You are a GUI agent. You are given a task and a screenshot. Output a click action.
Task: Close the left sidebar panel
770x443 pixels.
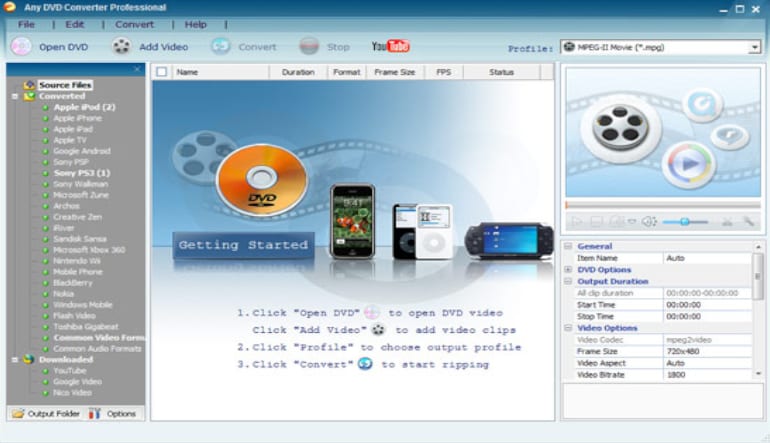point(137,69)
